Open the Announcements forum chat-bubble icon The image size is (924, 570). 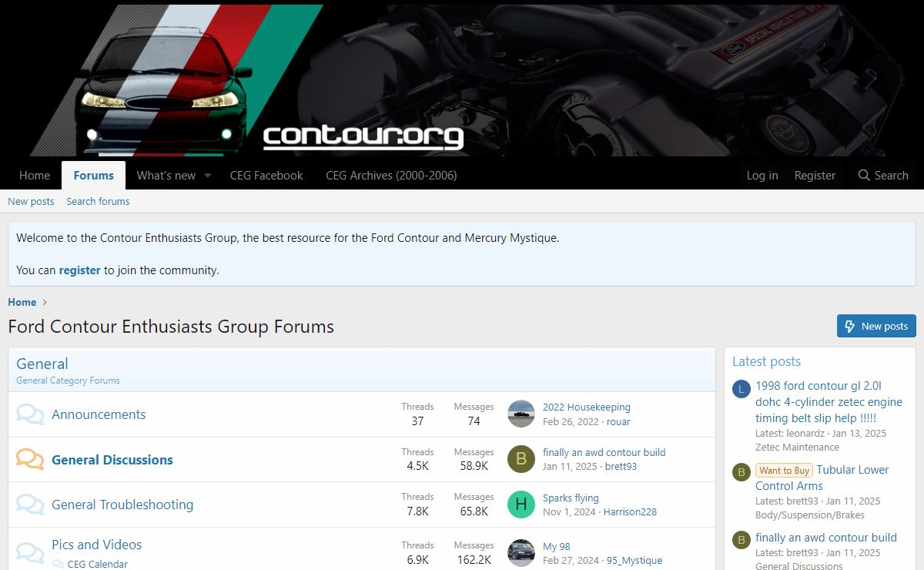click(x=30, y=414)
